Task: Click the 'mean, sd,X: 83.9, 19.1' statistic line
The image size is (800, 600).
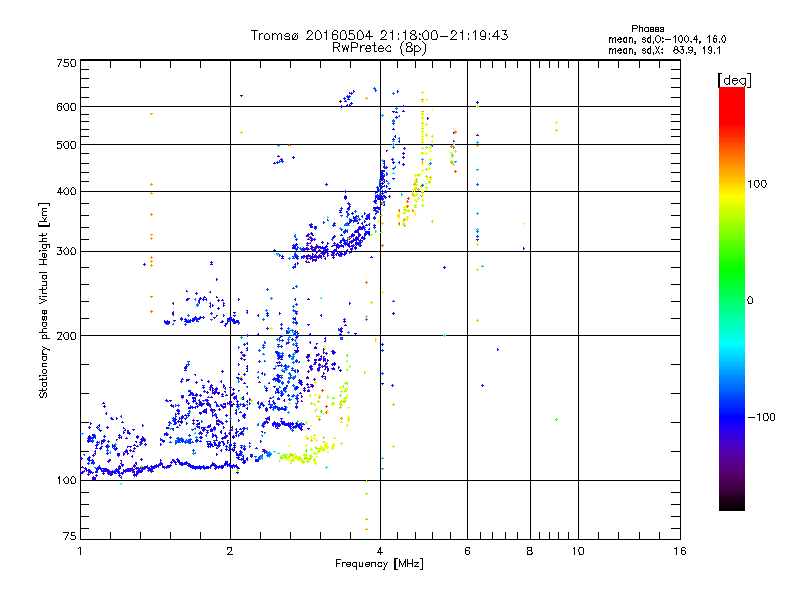Action: pos(664,50)
